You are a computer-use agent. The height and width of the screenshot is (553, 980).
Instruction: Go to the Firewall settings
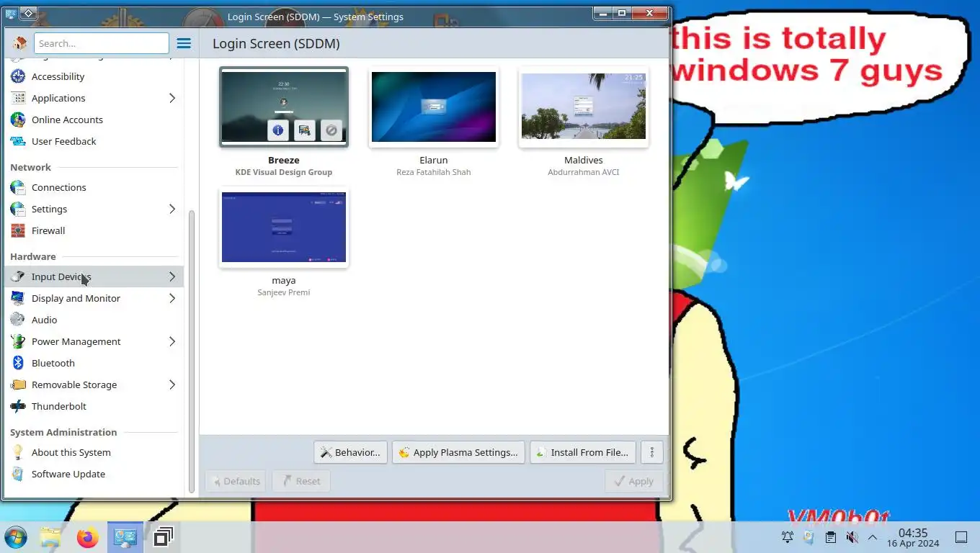pyautogui.click(x=94, y=230)
